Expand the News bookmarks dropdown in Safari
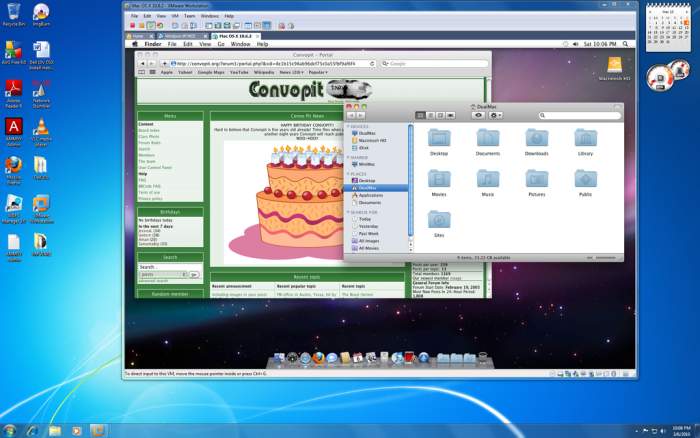The image size is (700, 438). [292, 72]
